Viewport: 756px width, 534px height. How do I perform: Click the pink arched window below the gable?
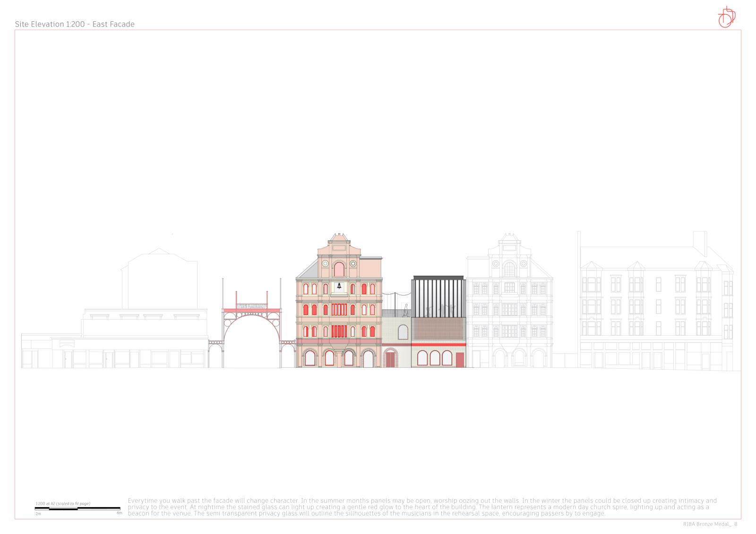[x=339, y=270]
